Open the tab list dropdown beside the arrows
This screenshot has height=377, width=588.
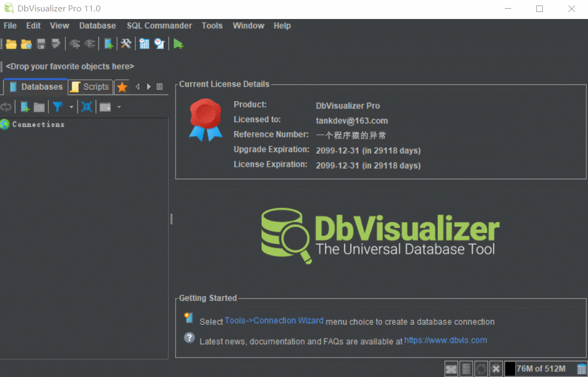pyautogui.click(x=159, y=86)
